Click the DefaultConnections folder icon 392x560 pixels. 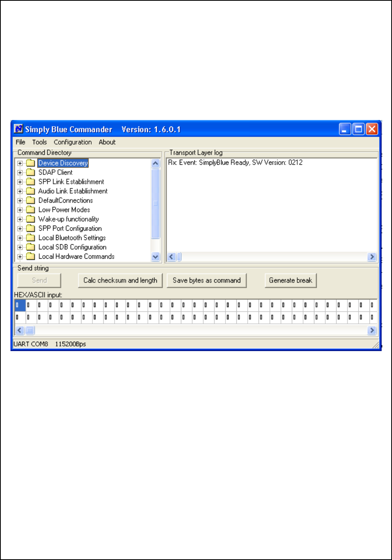pyautogui.click(x=31, y=200)
